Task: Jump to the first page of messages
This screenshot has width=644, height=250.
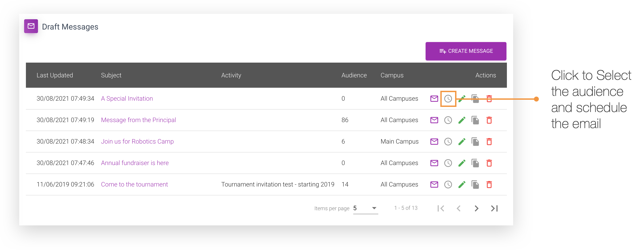Action: 441,208
